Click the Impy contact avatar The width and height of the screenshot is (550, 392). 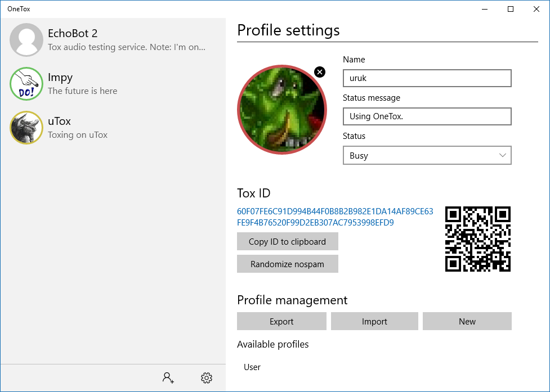[x=26, y=84]
